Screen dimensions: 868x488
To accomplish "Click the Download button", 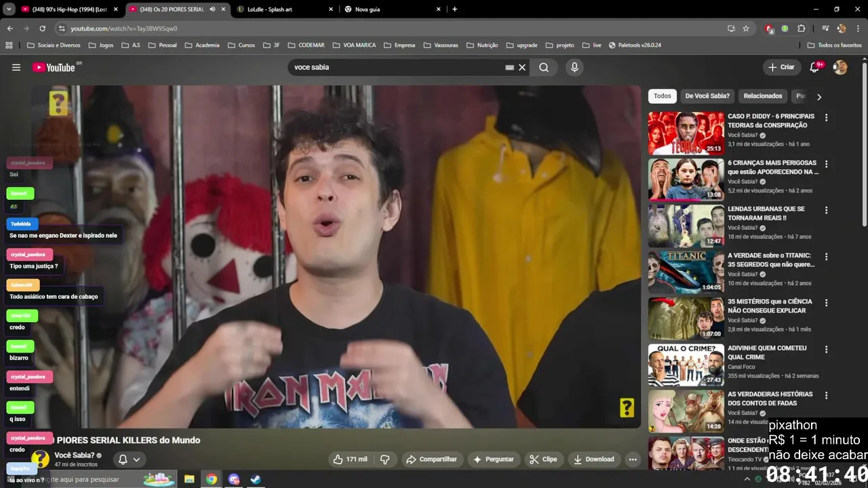I will [x=593, y=459].
